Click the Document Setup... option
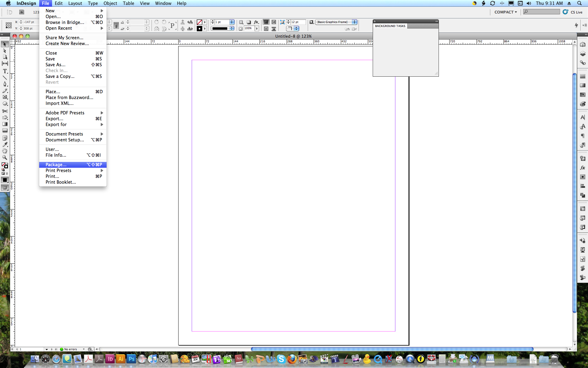 click(x=65, y=140)
